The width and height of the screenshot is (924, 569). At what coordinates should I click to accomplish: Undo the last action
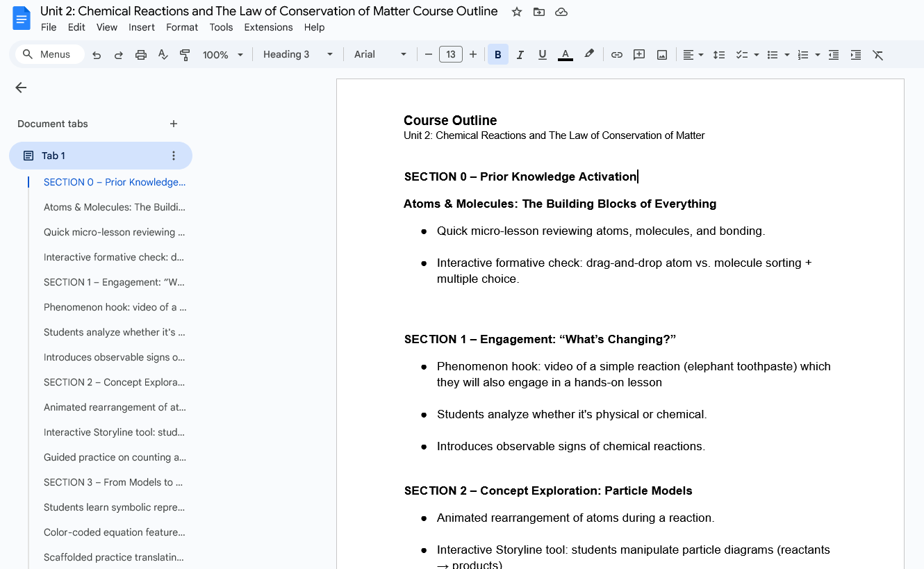97,55
